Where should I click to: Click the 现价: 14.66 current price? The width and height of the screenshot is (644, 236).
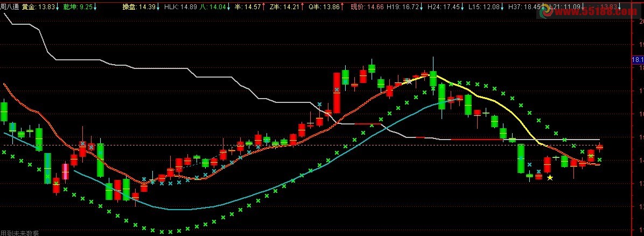[367, 7]
